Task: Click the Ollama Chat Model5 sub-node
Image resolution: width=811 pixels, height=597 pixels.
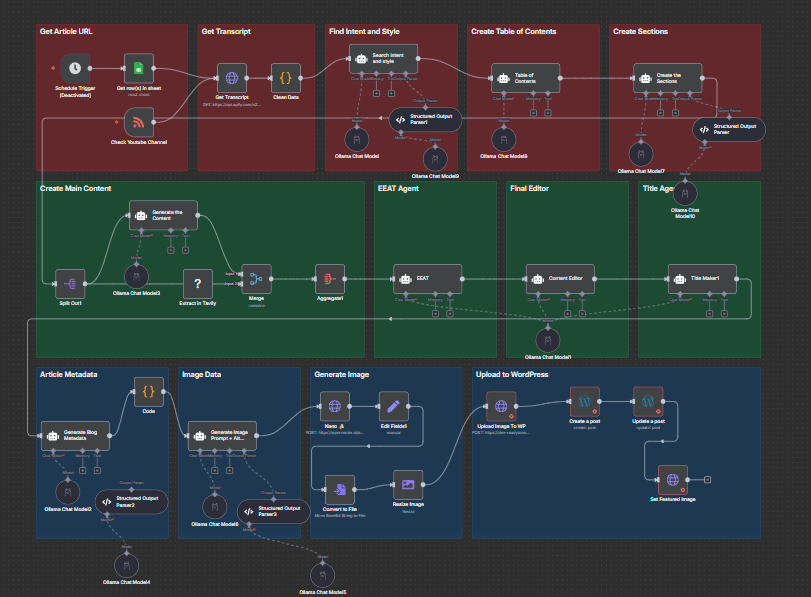Action: tap(321, 576)
